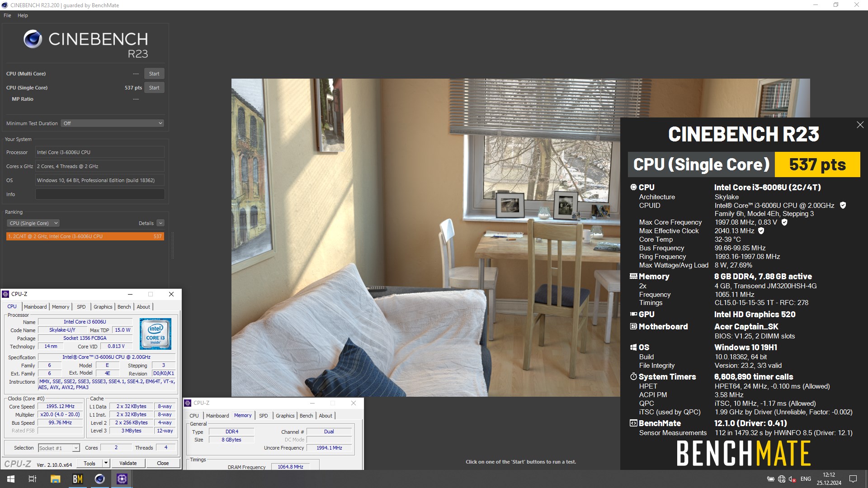Switch to Cinebench taskbar icon
The image size is (868, 488).
(x=99, y=479)
